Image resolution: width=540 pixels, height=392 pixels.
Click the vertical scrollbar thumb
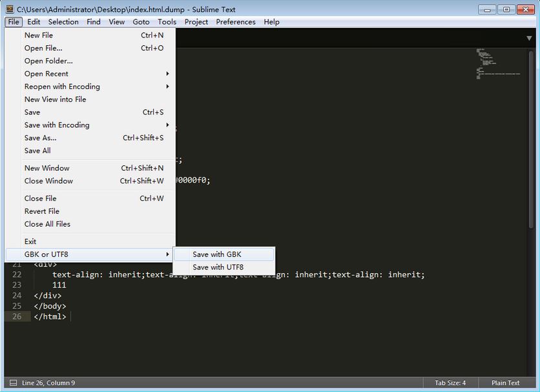[531, 139]
